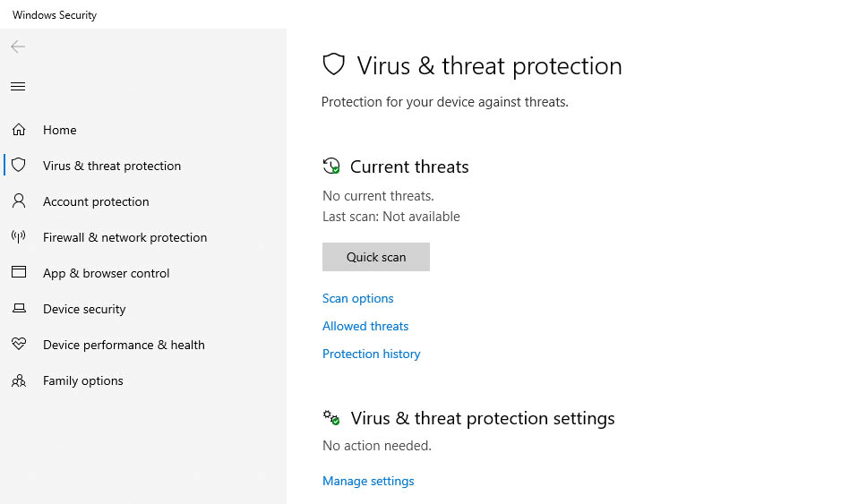
Task: View Allowed threats
Action: 365,326
